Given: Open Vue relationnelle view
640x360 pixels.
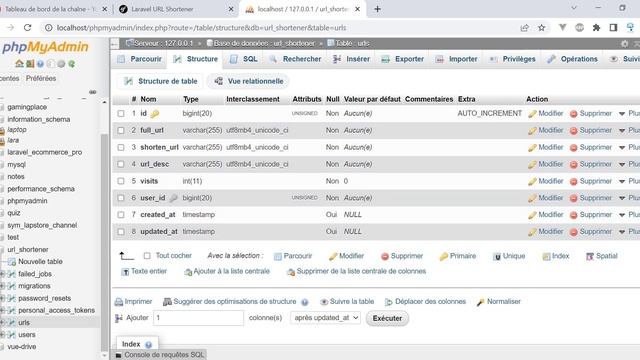Looking at the screenshot, I should (x=249, y=81).
